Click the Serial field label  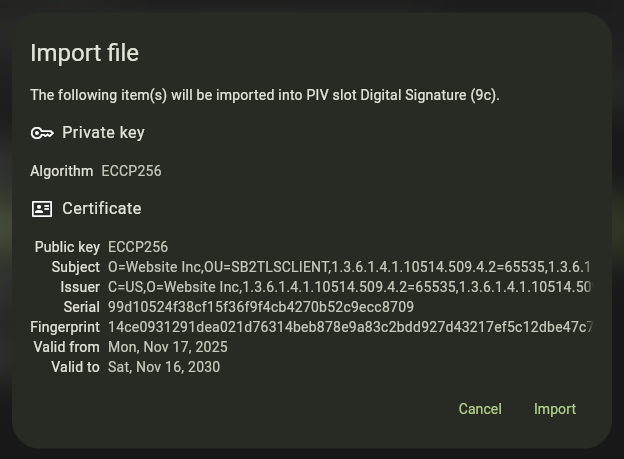81,307
